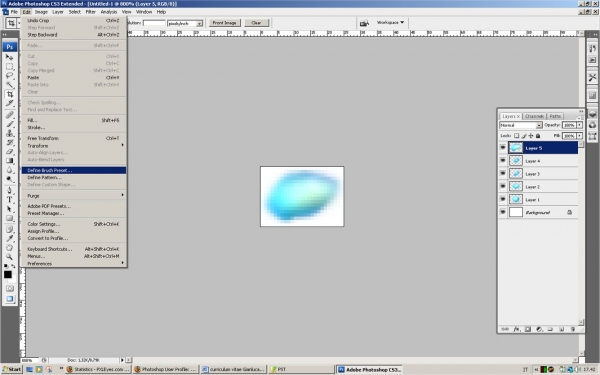This screenshot has width=600, height=375.
Task: Select the Type tool
Action: (10, 199)
